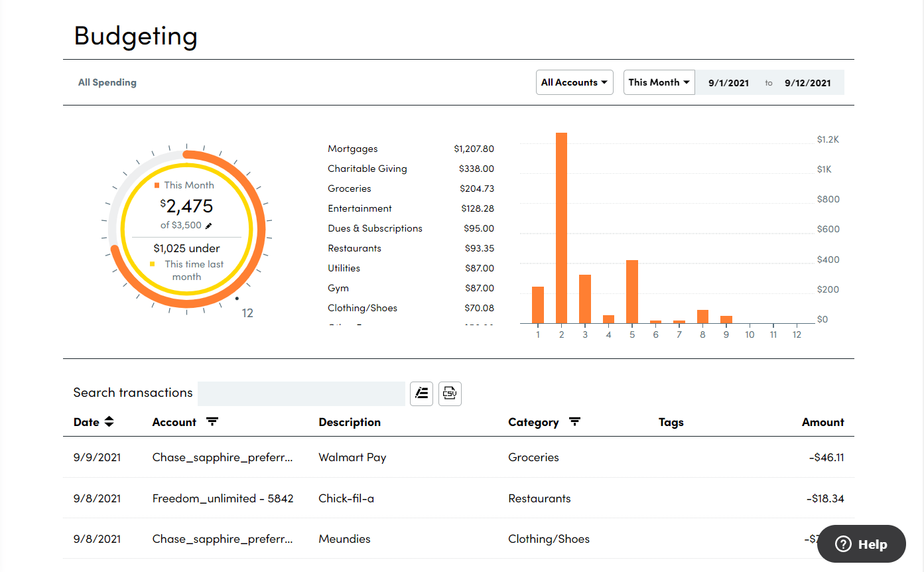Click the Dues & Subscriptions category

click(375, 228)
